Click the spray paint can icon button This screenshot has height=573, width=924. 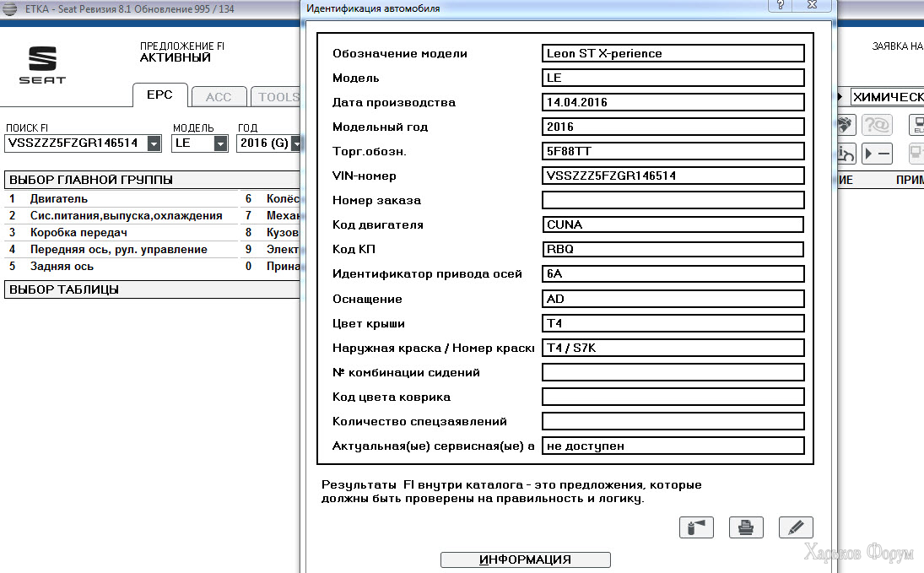(x=696, y=527)
